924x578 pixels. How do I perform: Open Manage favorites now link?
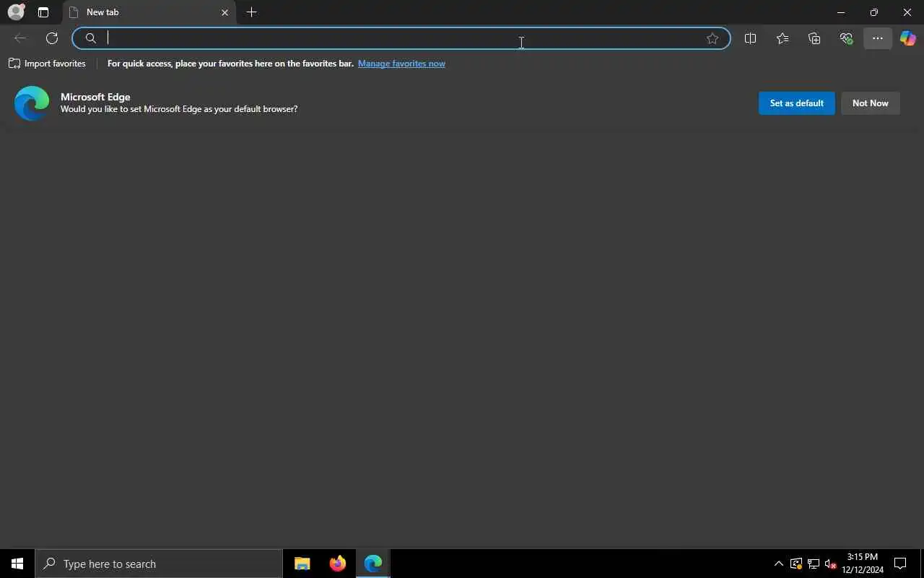401,64
